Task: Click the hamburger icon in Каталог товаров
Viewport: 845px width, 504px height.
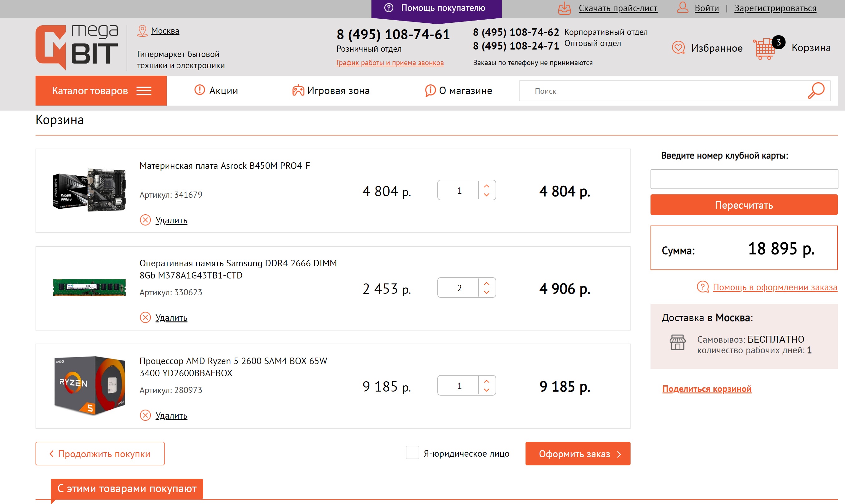Action: [144, 91]
